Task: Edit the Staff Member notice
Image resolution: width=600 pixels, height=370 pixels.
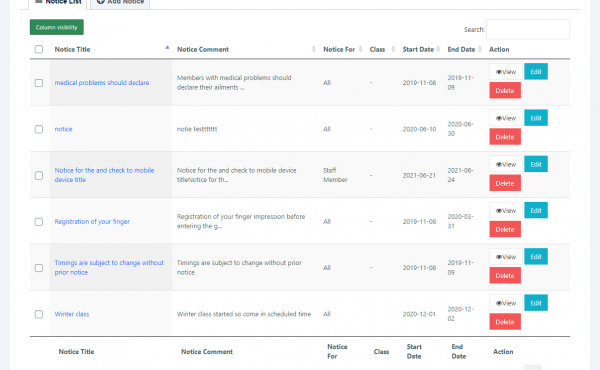Action: pyautogui.click(x=536, y=164)
